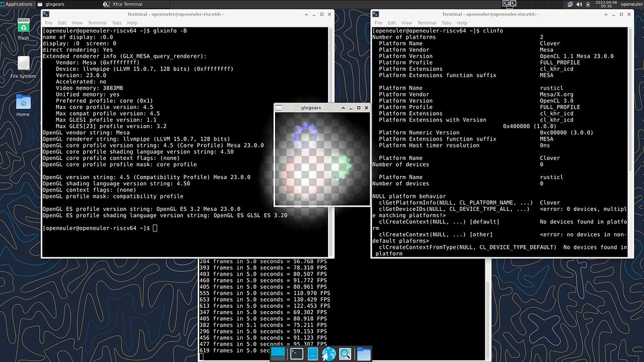Open File menu in glxinfo terminal
Viewport: 644px width, 362px height.
pos(48,23)
